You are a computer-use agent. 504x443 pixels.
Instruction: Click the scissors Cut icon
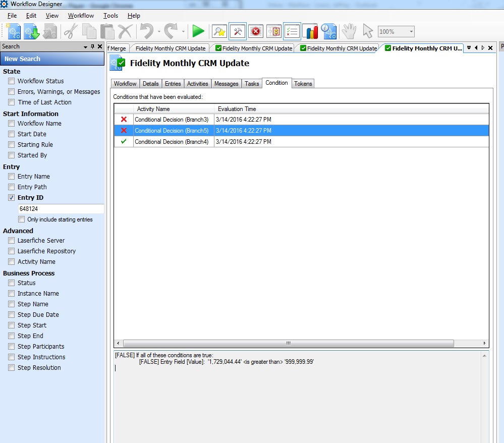pos(71,31)
